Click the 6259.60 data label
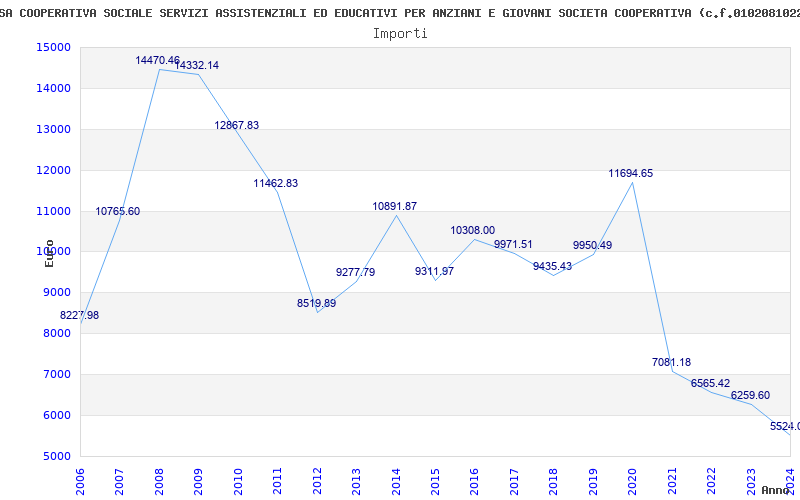This screenshot has width=800, height=500. (751, 395)
